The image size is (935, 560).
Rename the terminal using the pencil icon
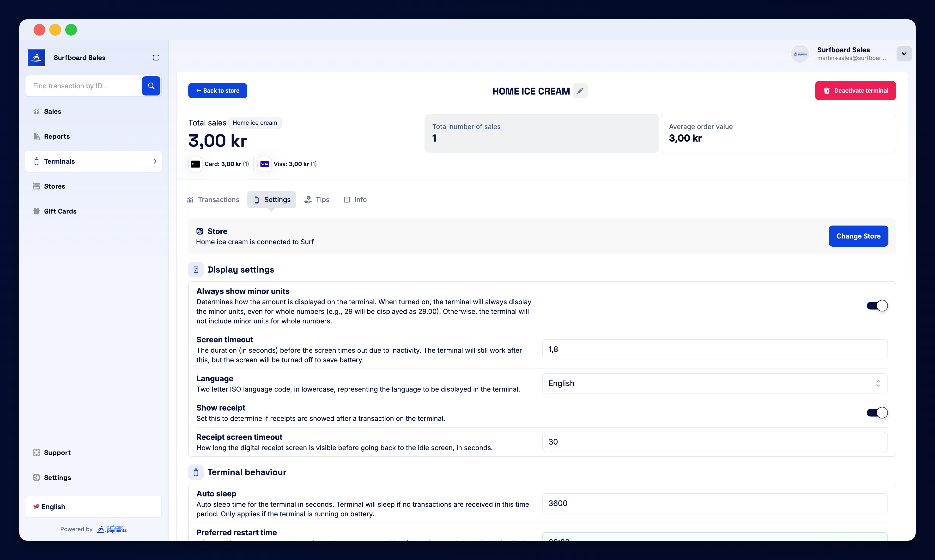(x=580, y=90)
